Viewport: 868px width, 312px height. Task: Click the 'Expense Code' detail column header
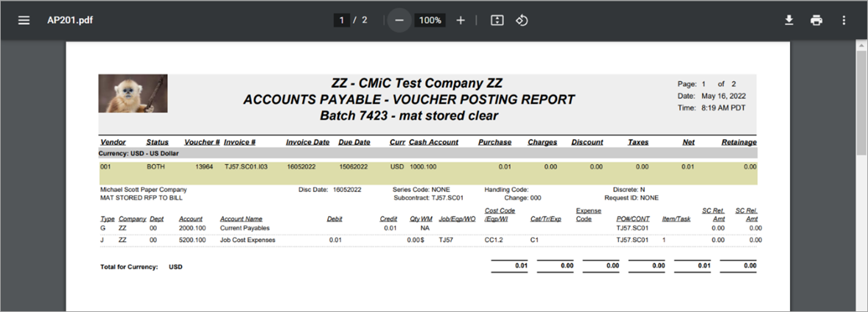[x=589, y=215]
